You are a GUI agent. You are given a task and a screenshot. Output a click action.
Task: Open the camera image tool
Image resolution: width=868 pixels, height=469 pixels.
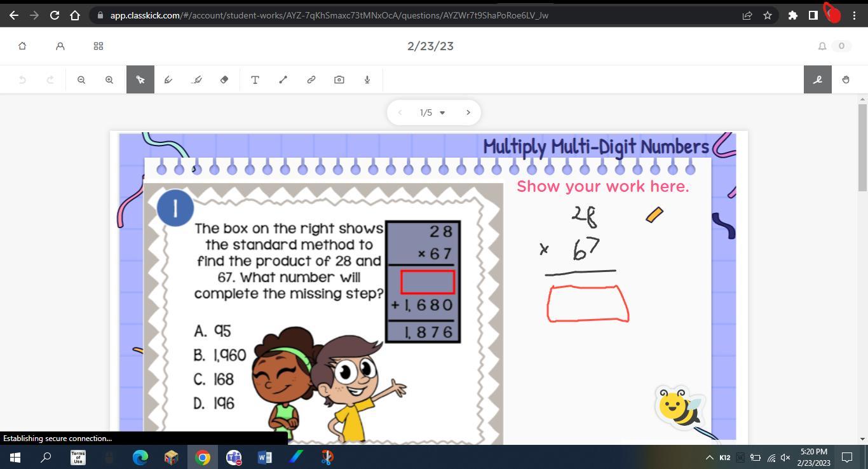point(339,79)
